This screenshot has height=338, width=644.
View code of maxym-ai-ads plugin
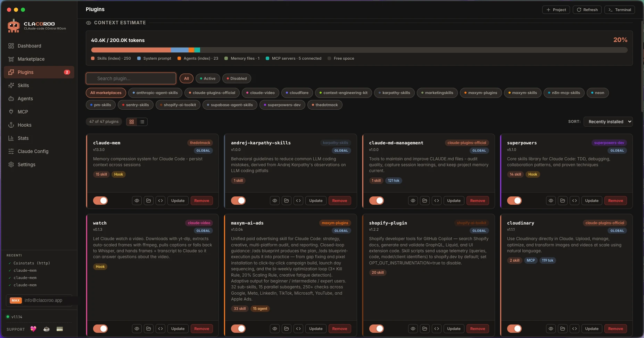coord(298,329)
